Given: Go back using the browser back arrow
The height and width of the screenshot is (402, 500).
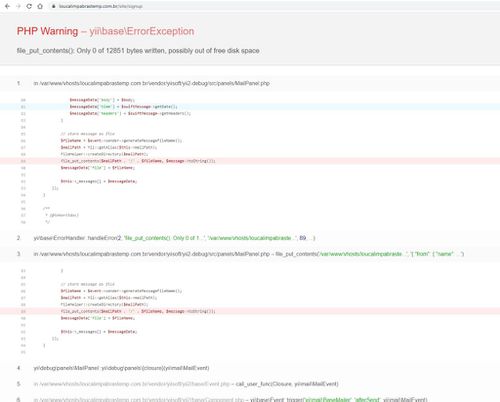Looking at the screenshot, I should pos(7,6).
